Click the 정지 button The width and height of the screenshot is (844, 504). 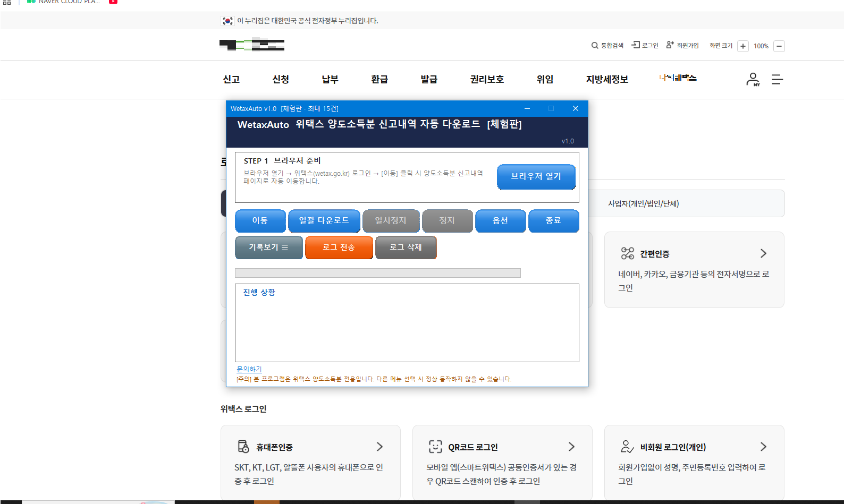447,220
